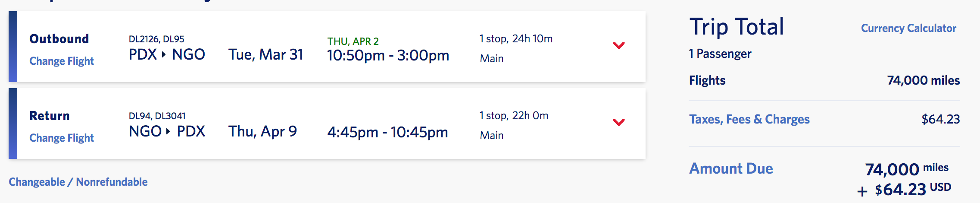The image size is (980, 203).
Task: Click the arrow icon between NGO and PDX
Action: 168,131
